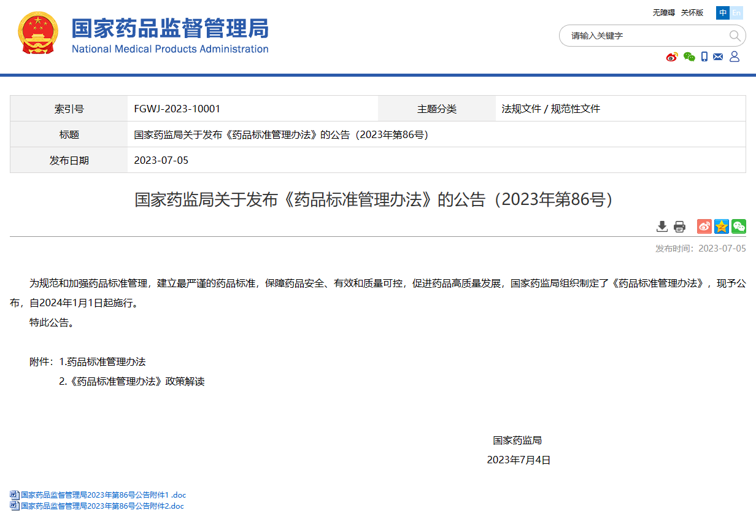The height and width of the screenshot is (532, 756).
Task: Share the announcement to Weibo
Action: (x=704, y=226)
